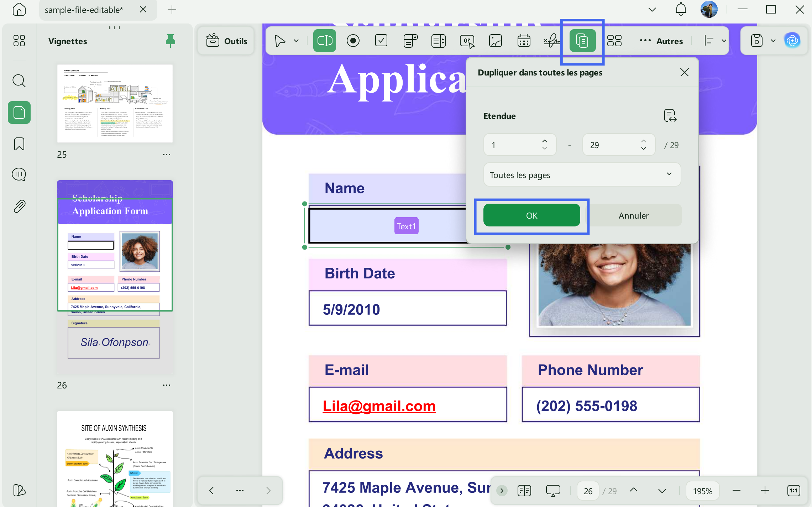The width and height of the screenshot is (812, 507).
Task: Increase the start page value
Action: (x=545, y=141)
